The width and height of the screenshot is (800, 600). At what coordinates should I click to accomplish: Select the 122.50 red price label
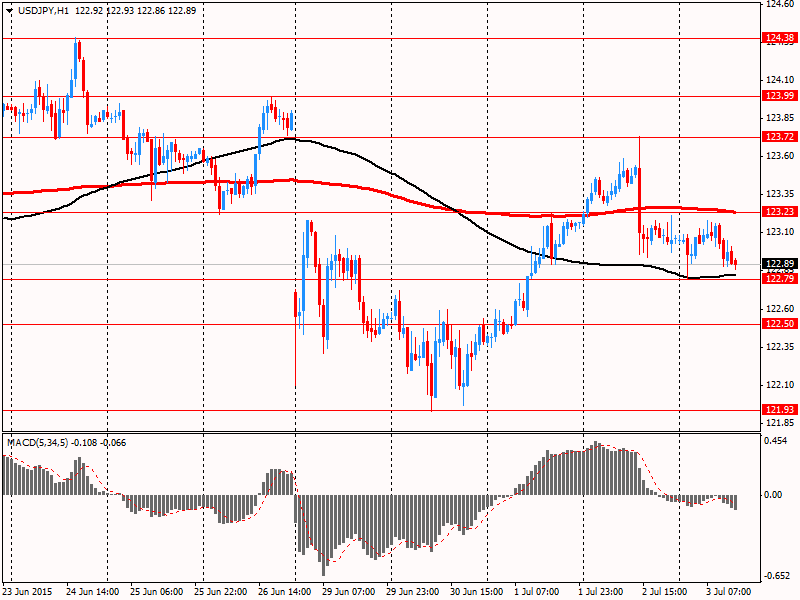point(779,324)
